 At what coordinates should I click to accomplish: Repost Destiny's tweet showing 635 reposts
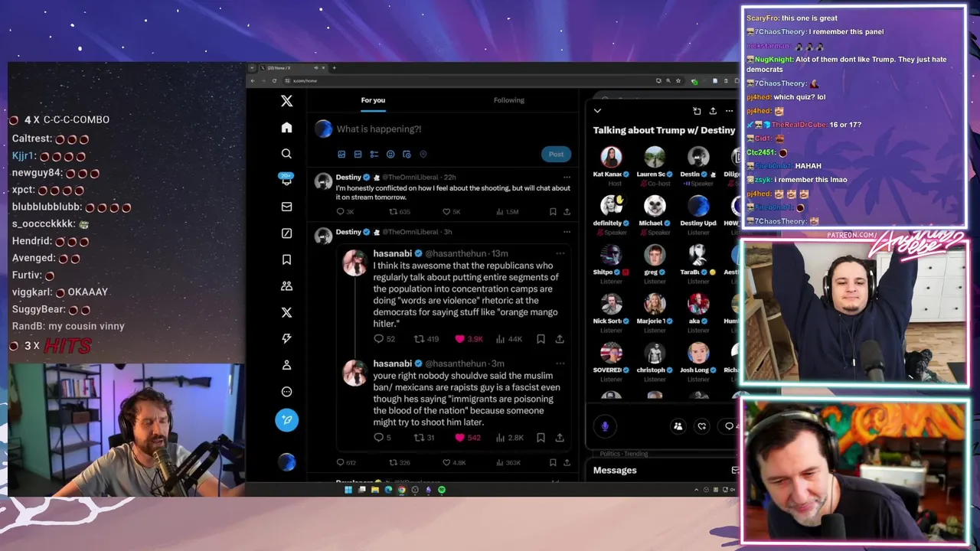pyautogui.click(x=400, y=212)
